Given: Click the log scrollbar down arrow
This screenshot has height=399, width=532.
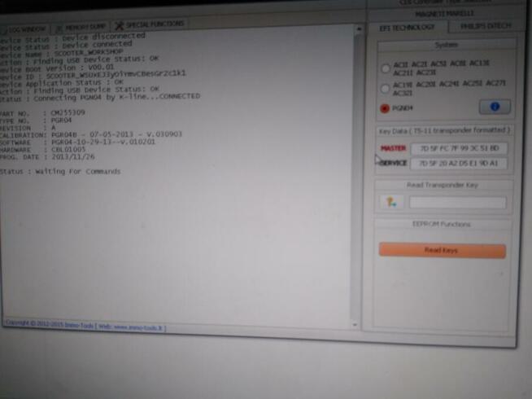Looking at the screenshot, I should pos(355,325).
